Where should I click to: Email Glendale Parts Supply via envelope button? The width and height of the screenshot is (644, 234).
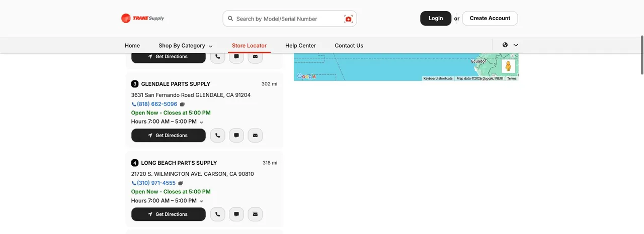[x=255, y=136]
